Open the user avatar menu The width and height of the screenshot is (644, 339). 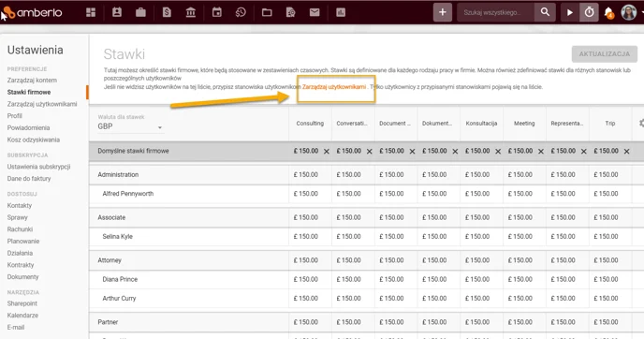coord(629,12)
